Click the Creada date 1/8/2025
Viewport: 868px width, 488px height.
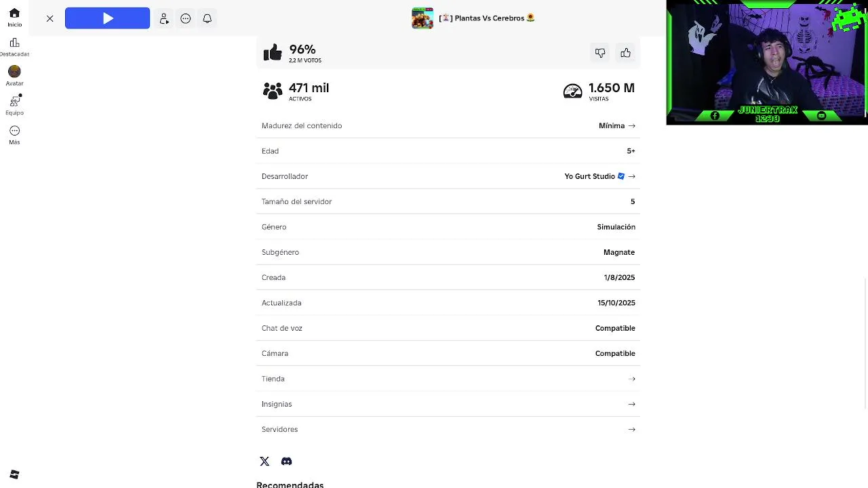(619, 278)
